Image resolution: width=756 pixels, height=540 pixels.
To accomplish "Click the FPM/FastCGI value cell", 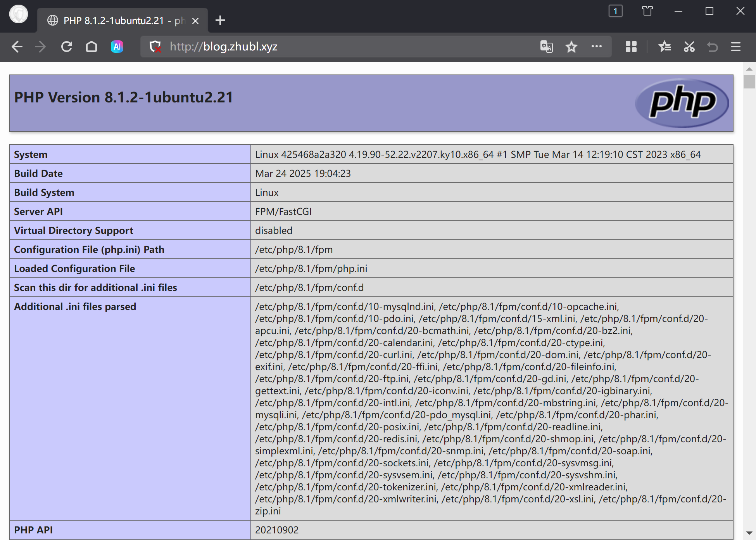I will 492,211.
